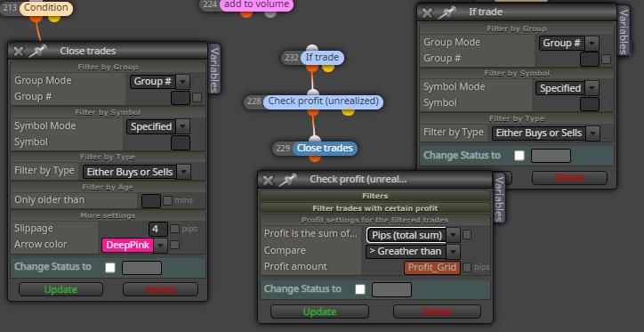Click status color field in If trade panel

551,156
